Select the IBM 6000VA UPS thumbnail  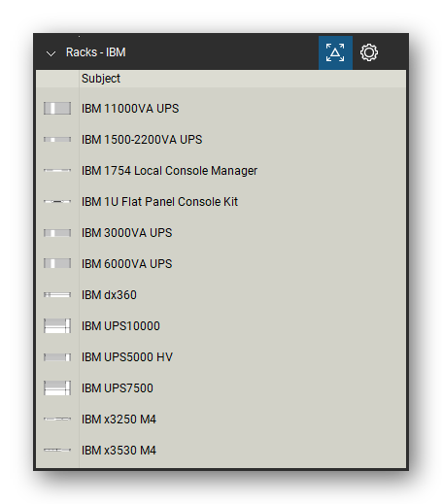tap(57, 263)
